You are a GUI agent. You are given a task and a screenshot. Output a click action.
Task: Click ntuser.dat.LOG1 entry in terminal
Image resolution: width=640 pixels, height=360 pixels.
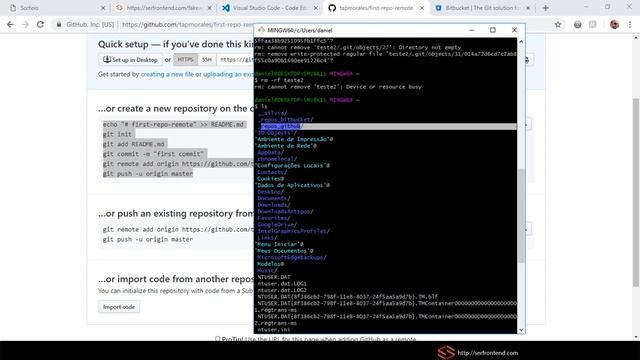tap(282, 284)
